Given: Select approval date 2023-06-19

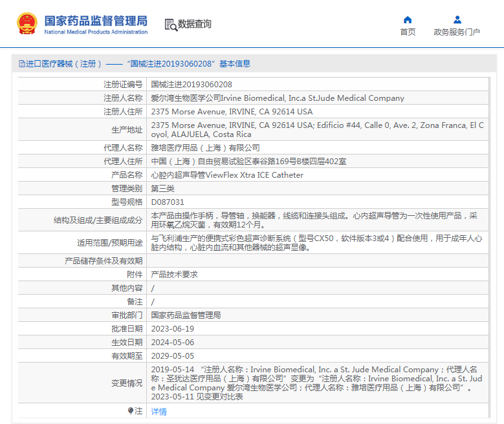Looking at the screenshot, I should [173, 328].
